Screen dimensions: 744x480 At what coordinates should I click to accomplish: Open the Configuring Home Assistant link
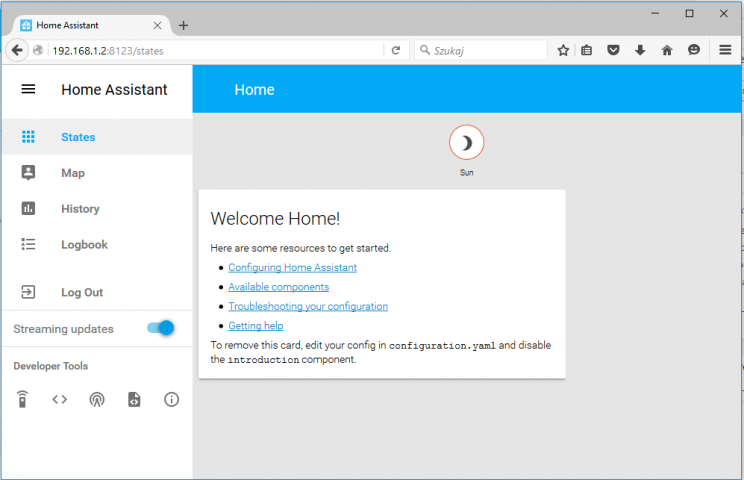point(292,268)
